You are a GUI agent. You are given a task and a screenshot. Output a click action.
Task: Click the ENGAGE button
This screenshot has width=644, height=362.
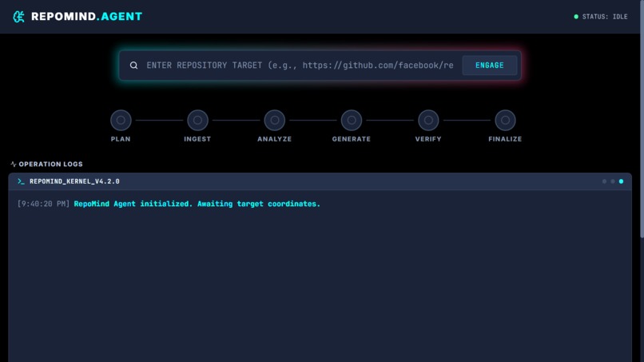point(489,66)
